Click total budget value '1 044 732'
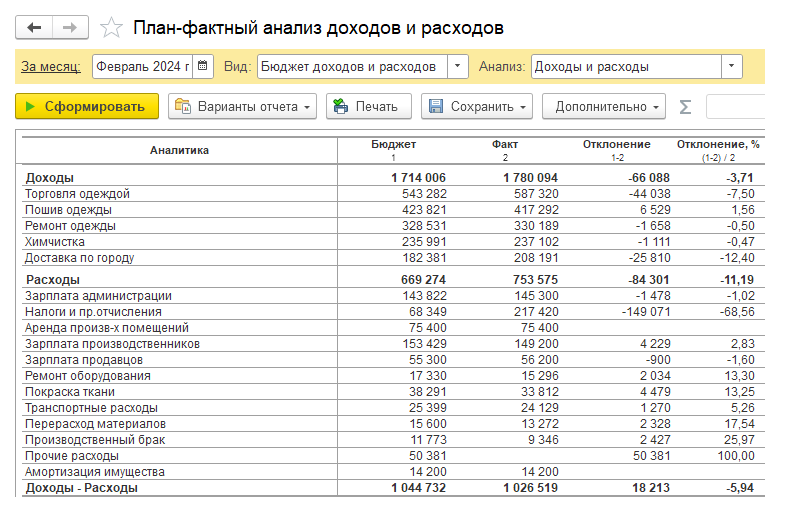 (418, 488)
